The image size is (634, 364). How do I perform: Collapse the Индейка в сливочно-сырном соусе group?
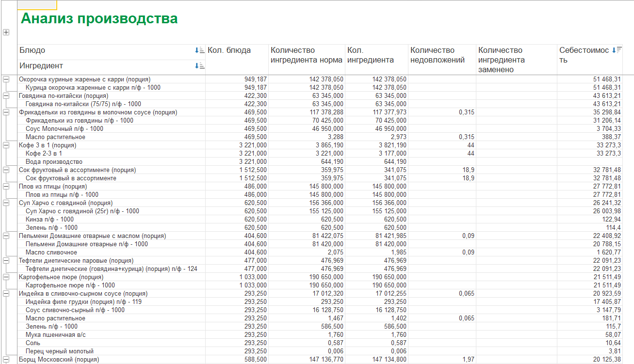(6, 294)
